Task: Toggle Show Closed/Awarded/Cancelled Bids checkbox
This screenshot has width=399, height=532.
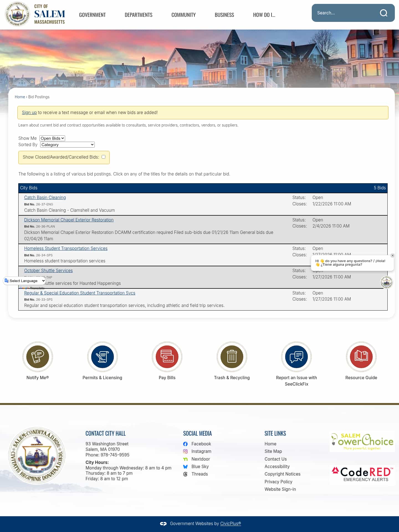Action: [103, 157]
